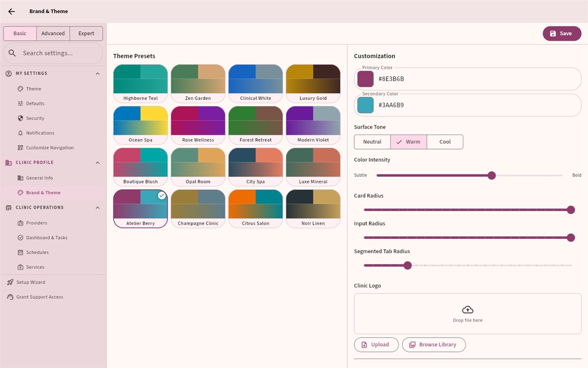The width and height of the screenshot is (588, 368).
Task: Click the Card Radius slider handle
Action: pyautogui.click(x=570, y=210)
